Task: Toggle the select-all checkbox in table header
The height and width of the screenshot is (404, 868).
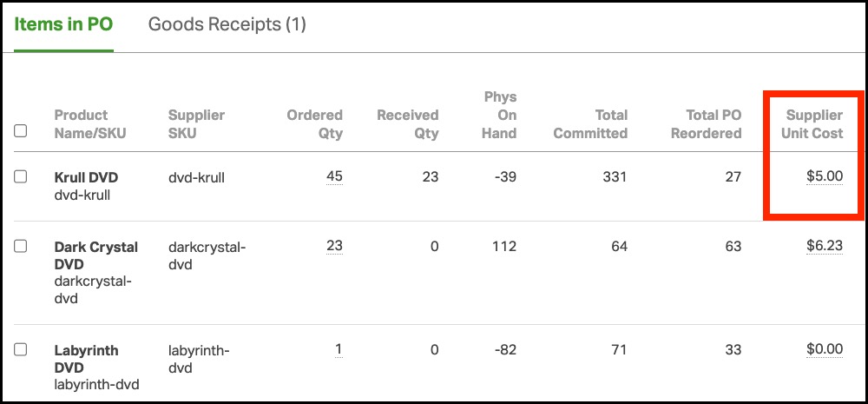Action: (x=21, y=131)
